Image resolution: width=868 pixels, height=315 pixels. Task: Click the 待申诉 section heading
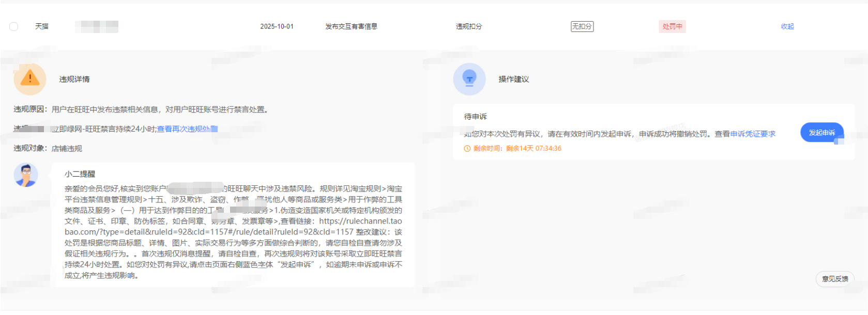[475, 117]
